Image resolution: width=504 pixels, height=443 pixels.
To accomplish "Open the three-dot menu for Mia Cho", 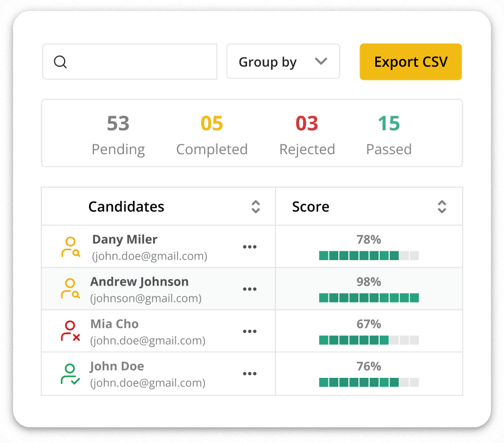I will click(250, 332).
